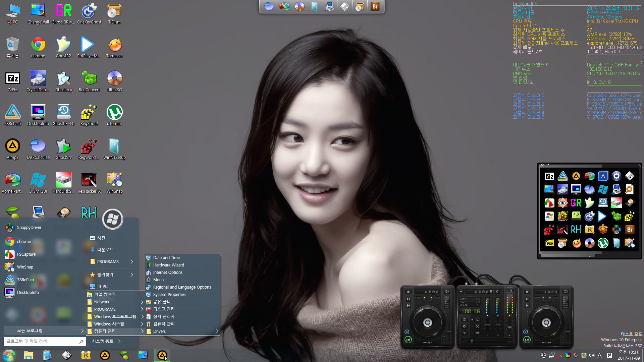Launch ResHackerFX from the desktop

(89, 183)
